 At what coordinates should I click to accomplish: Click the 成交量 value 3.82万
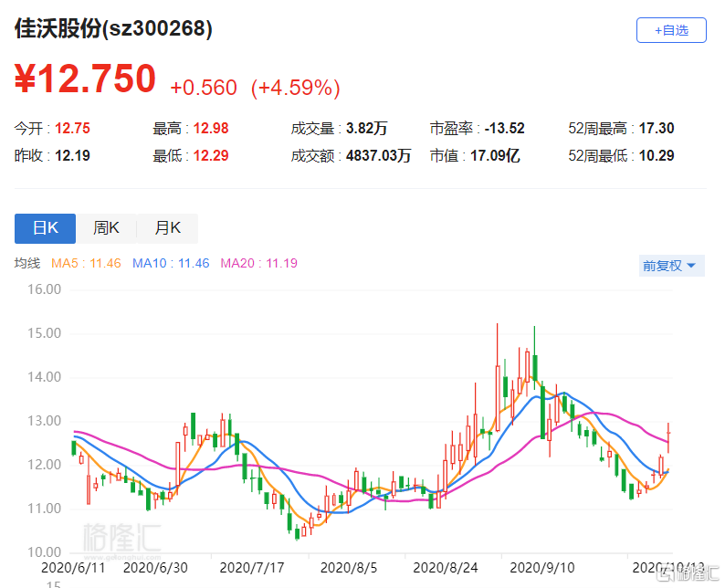tap(367, 129)
